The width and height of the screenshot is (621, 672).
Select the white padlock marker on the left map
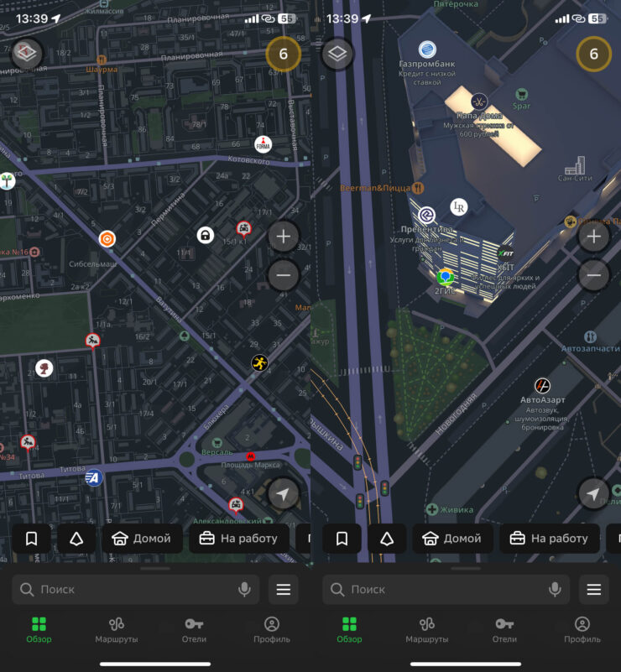[206, 235]
